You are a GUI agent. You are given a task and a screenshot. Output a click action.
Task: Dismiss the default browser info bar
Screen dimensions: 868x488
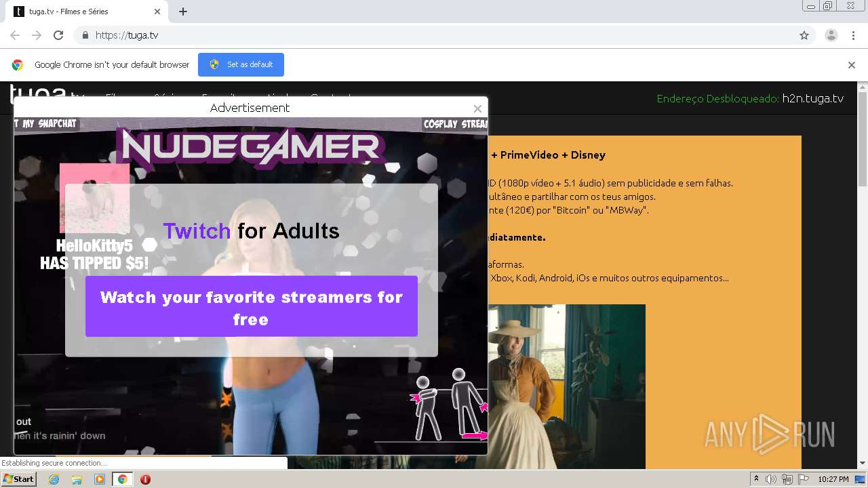852,65
